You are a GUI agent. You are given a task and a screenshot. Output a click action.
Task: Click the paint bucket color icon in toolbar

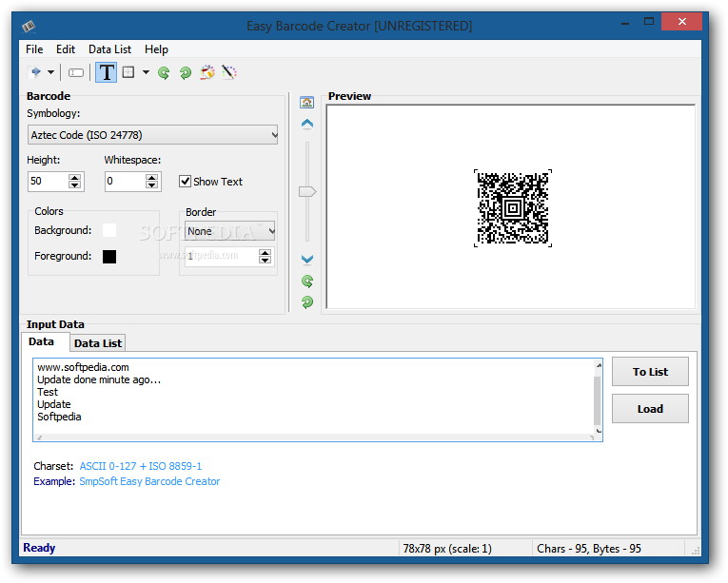pyautogui.click(x=207, y=72)
